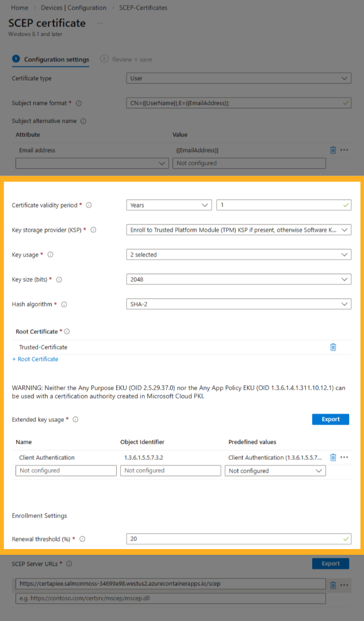View the Renewal threshold info tooltip

[x=82, y=539]
